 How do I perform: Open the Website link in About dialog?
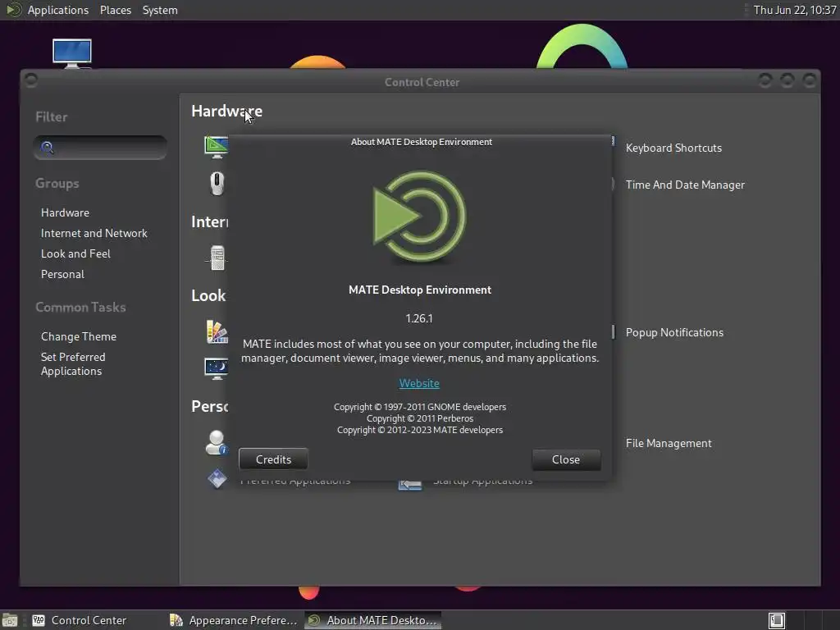coord(419,383)
